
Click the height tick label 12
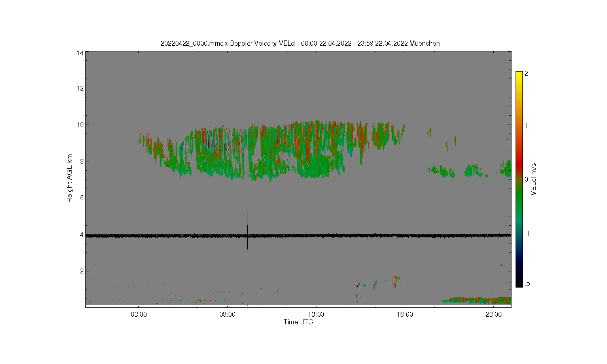coord(80,88)
